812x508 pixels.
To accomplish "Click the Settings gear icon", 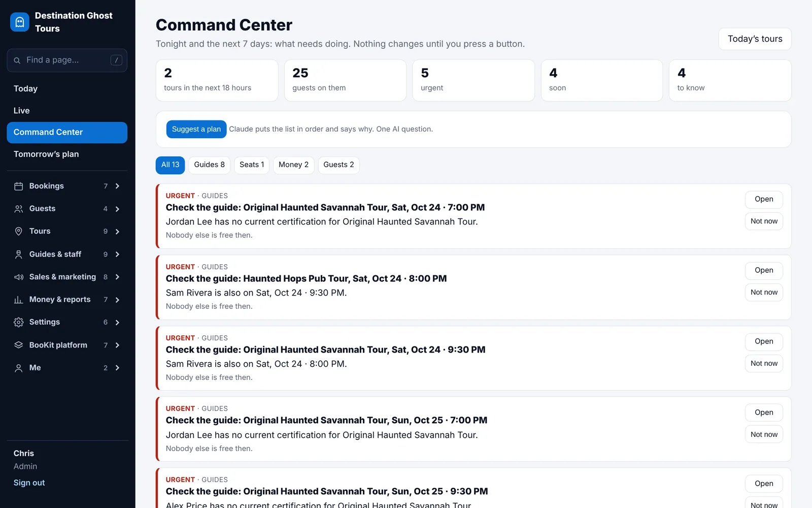I will (x=19, y=323).
